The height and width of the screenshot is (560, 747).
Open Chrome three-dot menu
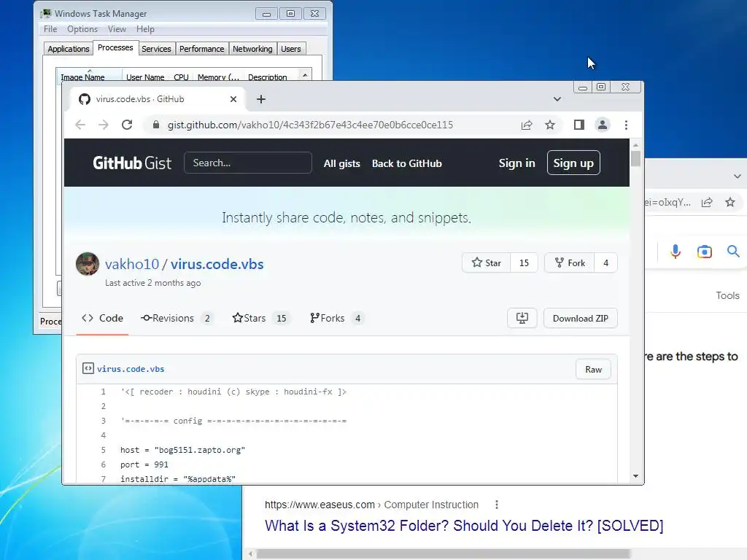(x=626, y=125)
